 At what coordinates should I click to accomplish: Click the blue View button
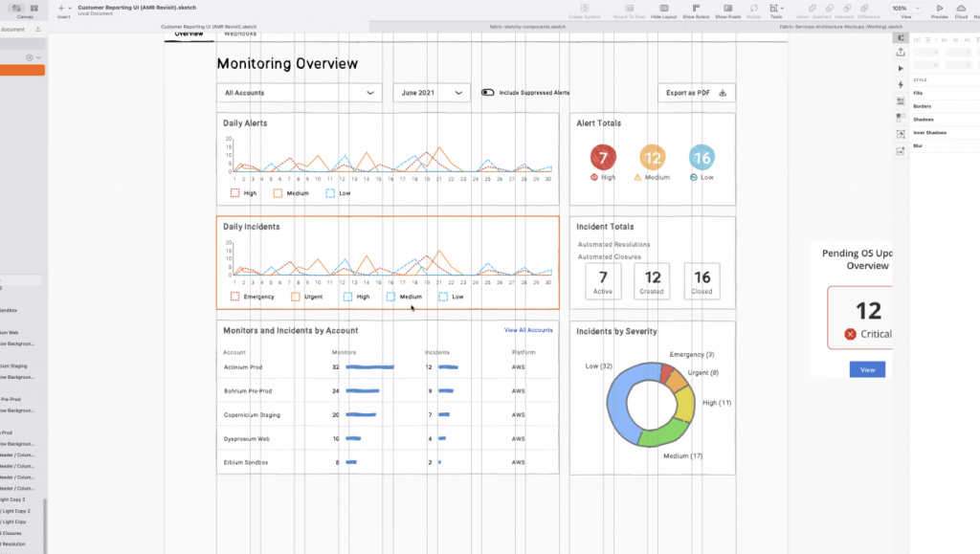[x=867, y=369]
